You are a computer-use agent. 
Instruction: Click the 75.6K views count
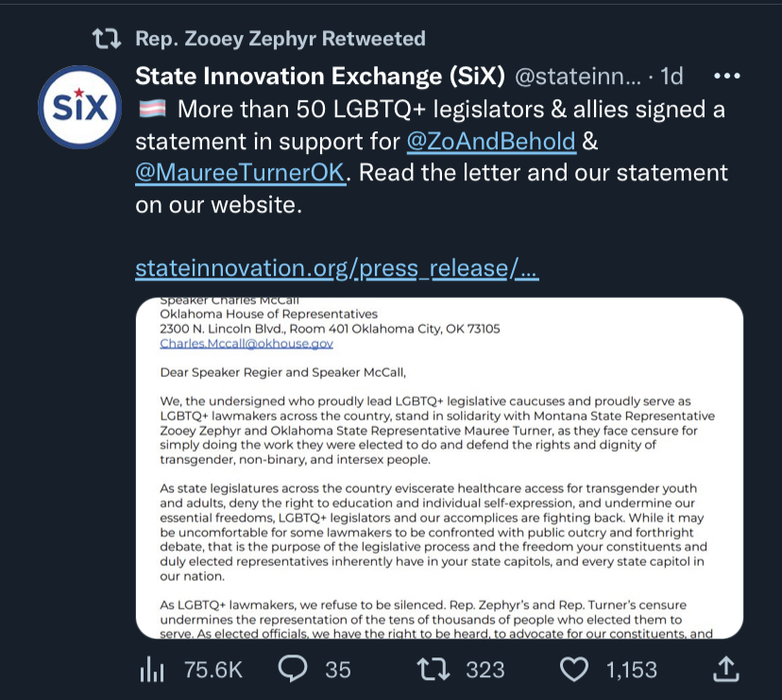(x=212, y=670)
